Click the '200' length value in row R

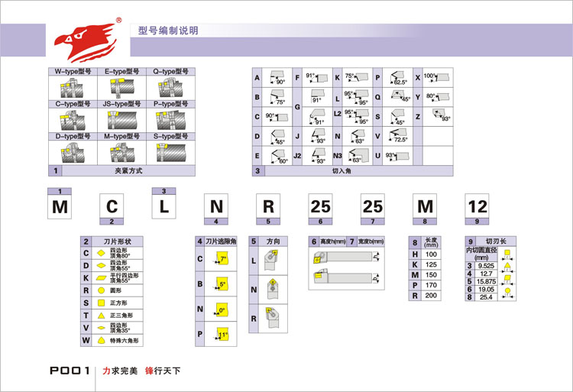tap(431, 295)
